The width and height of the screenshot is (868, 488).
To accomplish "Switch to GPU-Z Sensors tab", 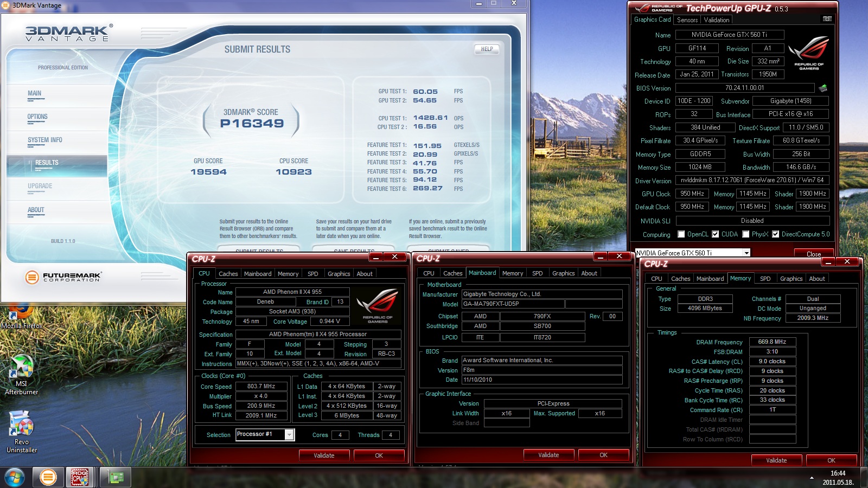I will click(x=687, y=20).
